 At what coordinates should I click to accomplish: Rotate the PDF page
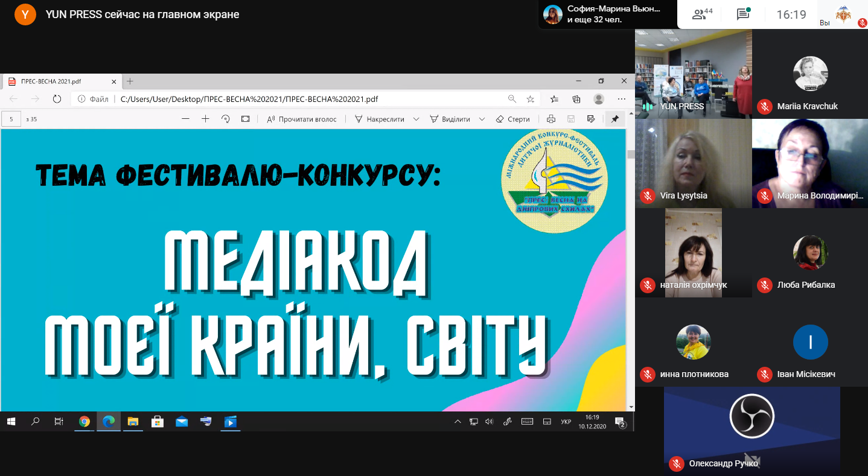225,119
